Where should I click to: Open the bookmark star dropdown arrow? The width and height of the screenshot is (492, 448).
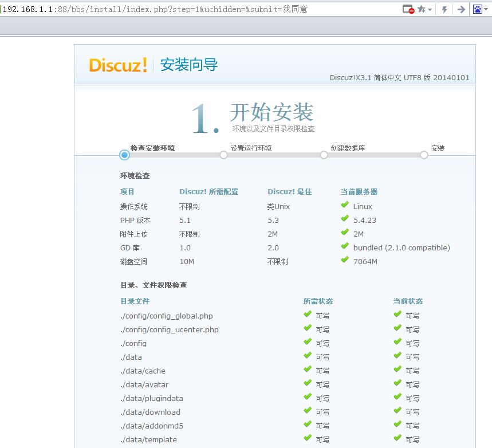click(430, 9)
